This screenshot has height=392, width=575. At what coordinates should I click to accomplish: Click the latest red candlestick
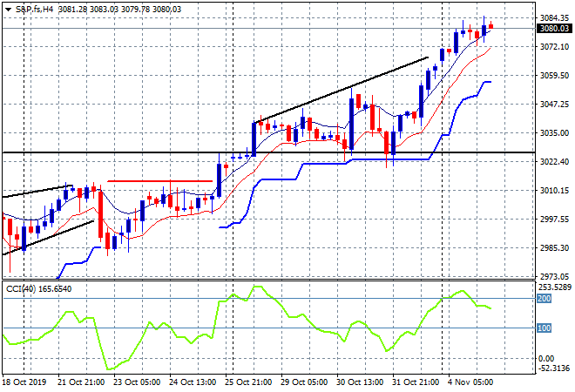coord(491,25)
